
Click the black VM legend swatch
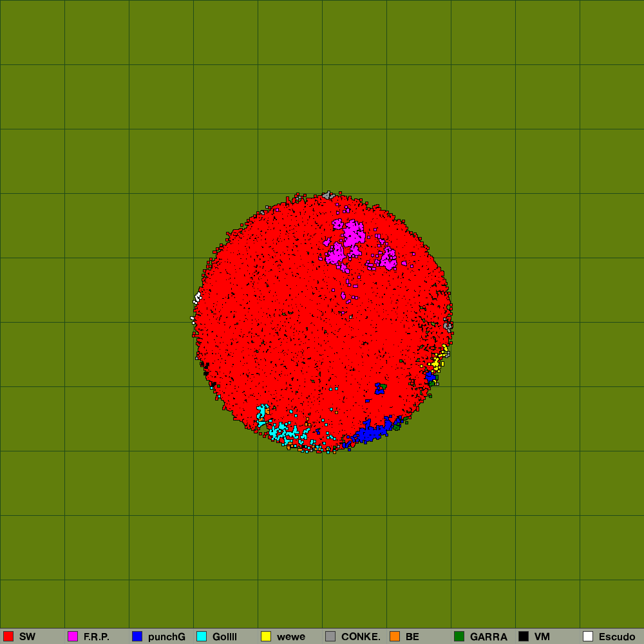(524, 636)
